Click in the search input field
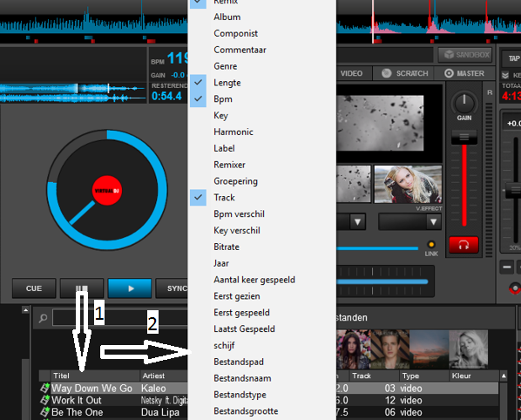 tap(120, 318)
